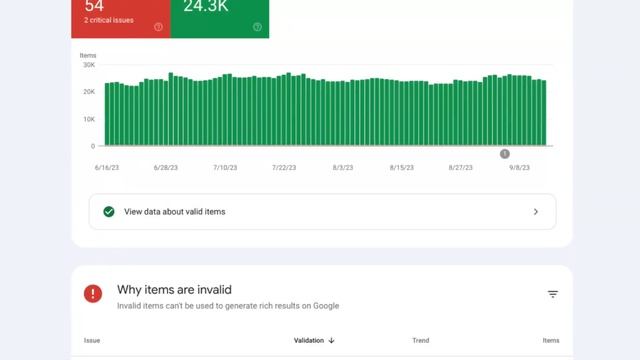
Task: Click the 7/22/23 date axis label
Action: pos(284,167)
